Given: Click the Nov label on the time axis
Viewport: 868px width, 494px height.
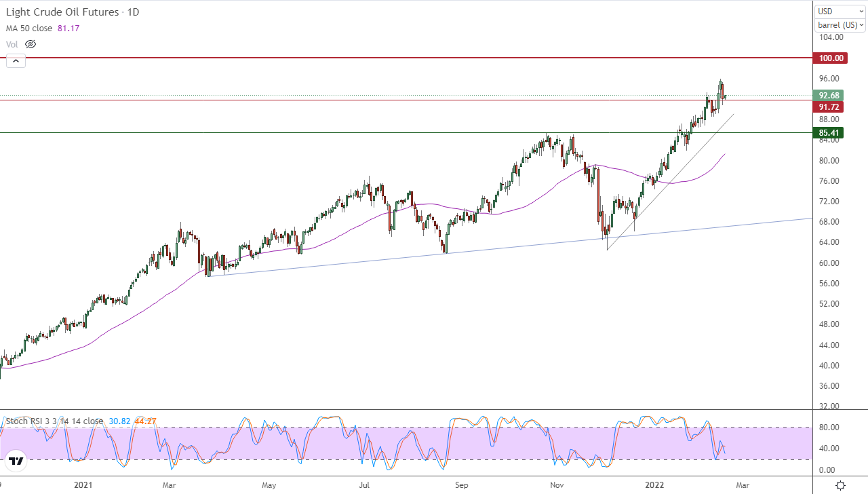Looking at the screenshot, I should pos(557,485).
